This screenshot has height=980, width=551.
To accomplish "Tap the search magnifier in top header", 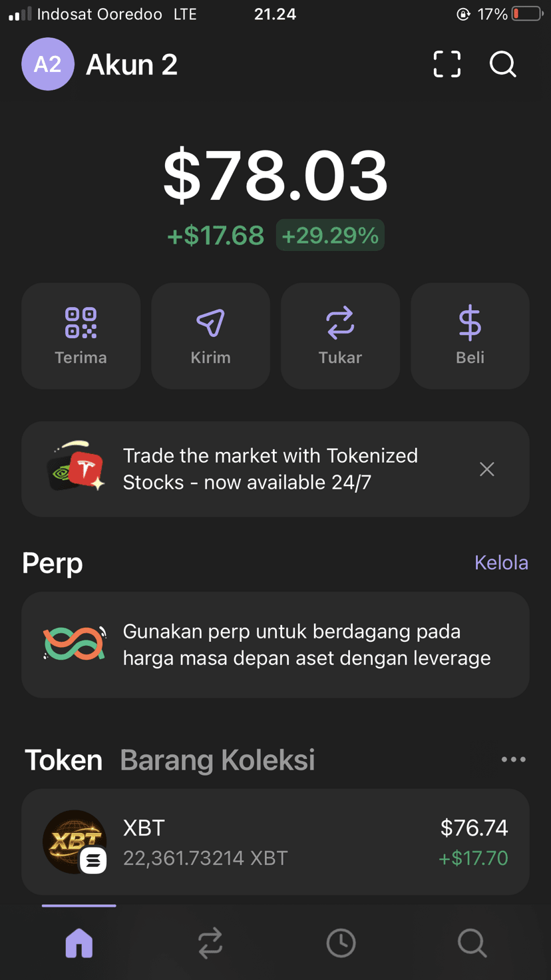I will [x=503, y=65].
